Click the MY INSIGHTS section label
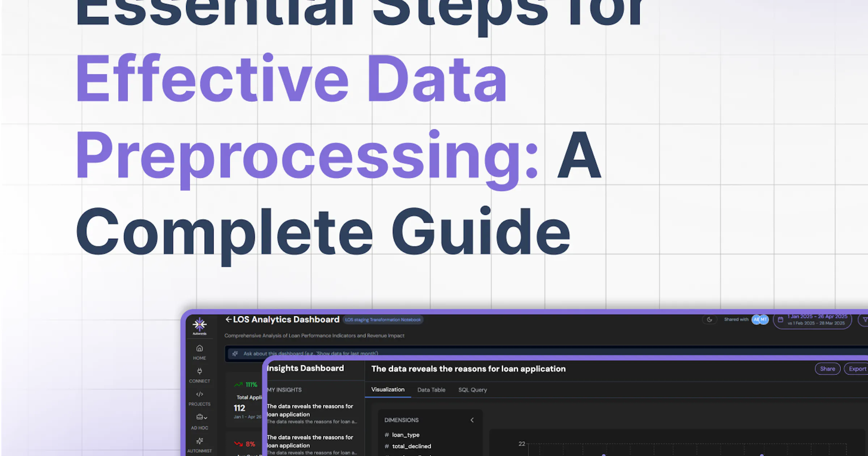This screenshot has width=868, height=456. pyautogui.click(x=284, y=390)
